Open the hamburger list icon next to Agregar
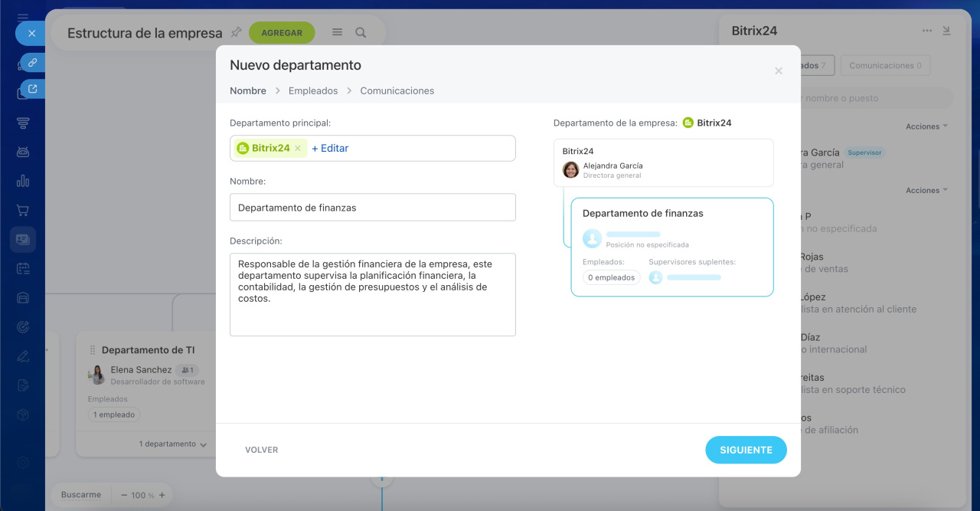Image resolution: width=980 pixels, height=511 pixels. click(337, 32)
